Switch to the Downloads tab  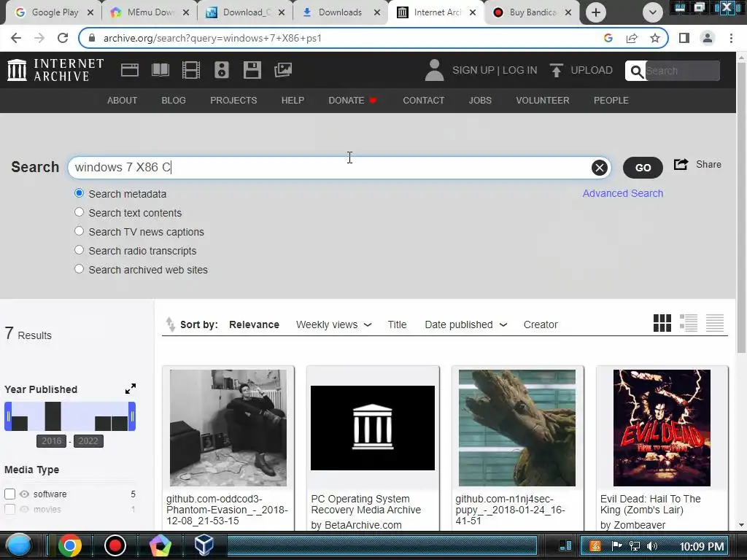click(x=340, y=12)
